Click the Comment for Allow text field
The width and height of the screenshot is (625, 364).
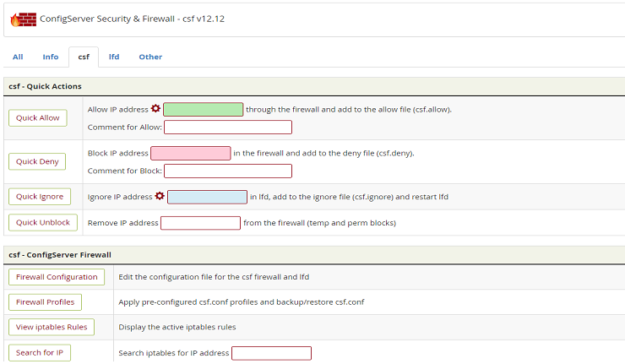click(x=227, y=127)
